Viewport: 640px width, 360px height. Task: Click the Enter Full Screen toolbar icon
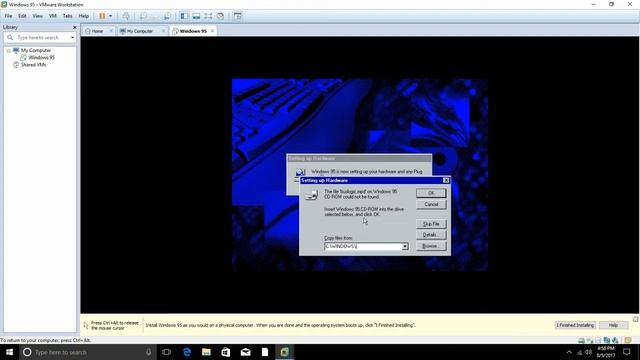click(208, 16)
